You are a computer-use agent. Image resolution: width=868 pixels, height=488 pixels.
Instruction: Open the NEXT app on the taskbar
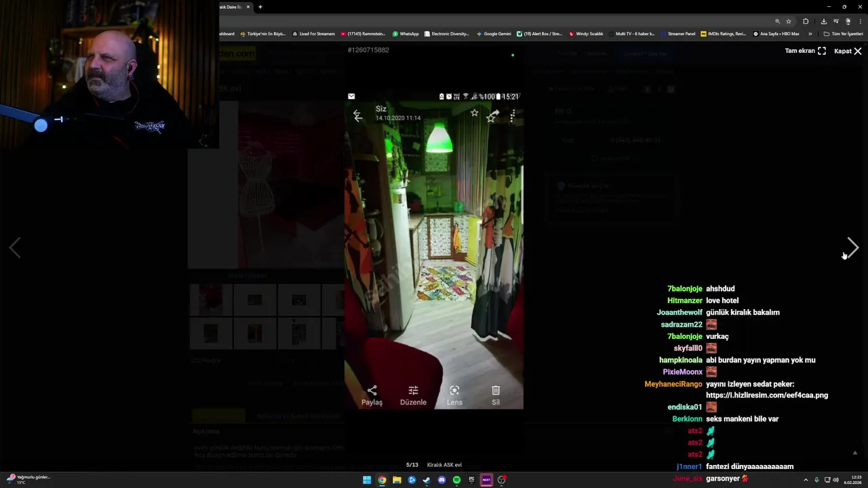(x=486, y=480)
